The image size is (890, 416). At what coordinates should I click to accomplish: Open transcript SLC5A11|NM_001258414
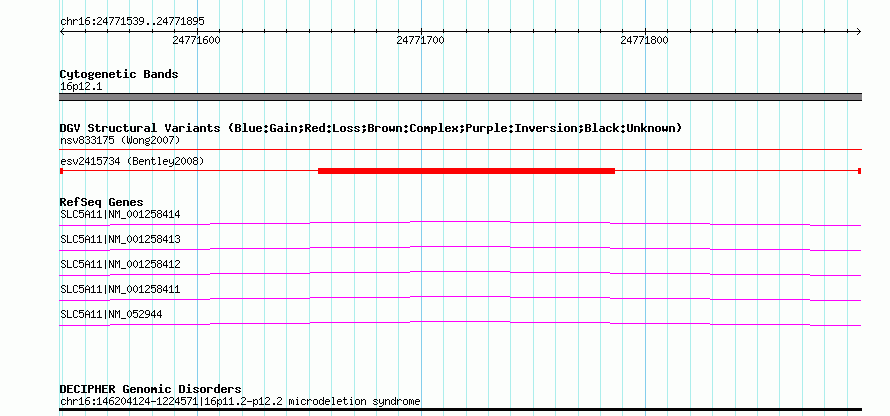coord(120,215)
